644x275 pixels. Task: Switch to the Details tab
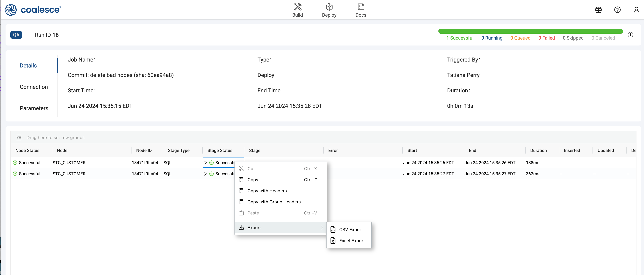pyautogui.click(x=28, y=65)
